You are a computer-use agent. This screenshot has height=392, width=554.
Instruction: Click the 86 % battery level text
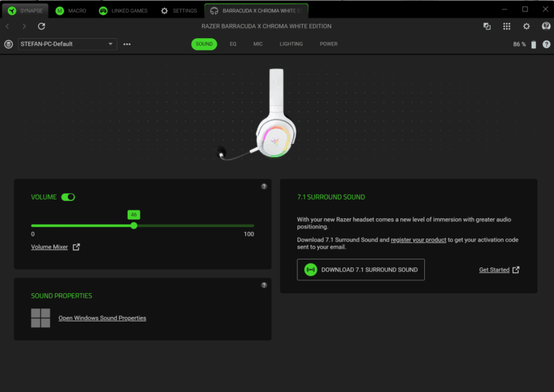tap(519, 44)
